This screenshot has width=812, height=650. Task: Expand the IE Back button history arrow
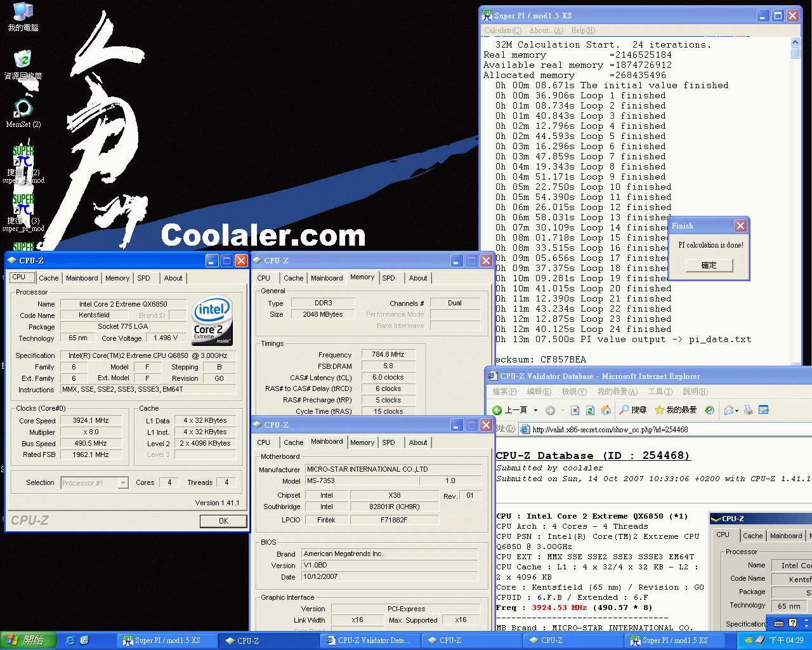click(535, 410)
